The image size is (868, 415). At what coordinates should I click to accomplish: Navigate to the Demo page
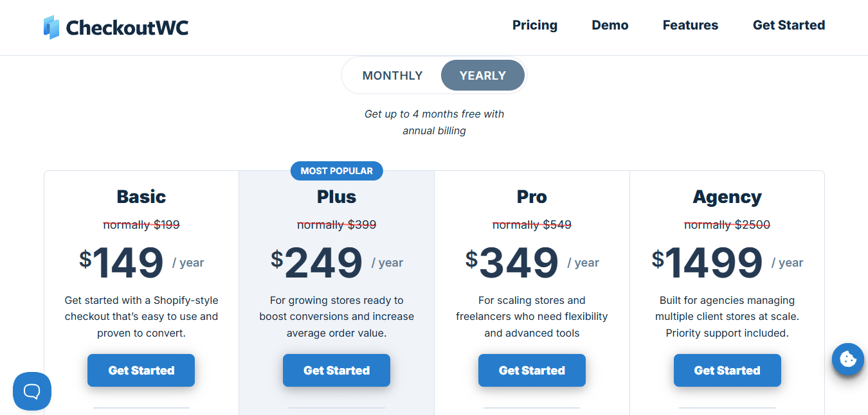coord(610,25)
